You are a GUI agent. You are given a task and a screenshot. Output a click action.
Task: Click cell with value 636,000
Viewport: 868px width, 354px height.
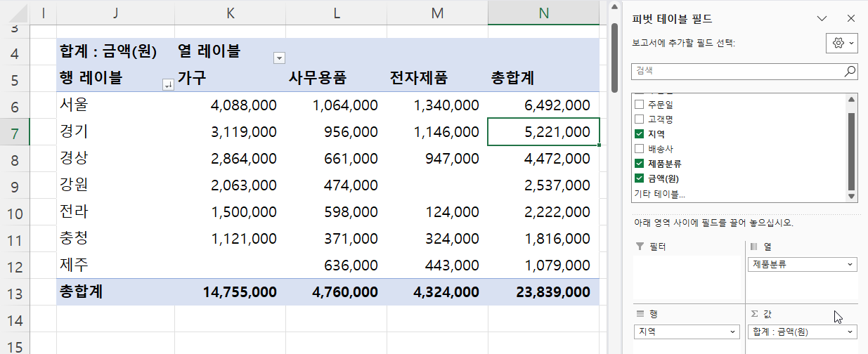pyautogui.click(x=337, y=265)
